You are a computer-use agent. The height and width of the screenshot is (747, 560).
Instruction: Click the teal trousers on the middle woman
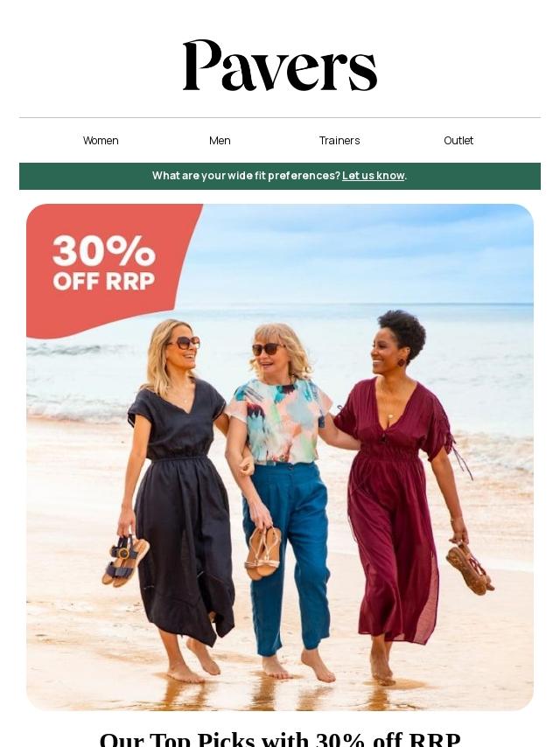pyautogui.click(x=287, y=557)
